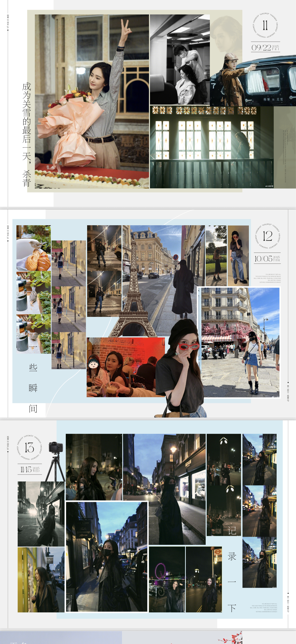Click the date 09/22 2023 FRI
The width and height of the screenshot is (296, 644).
(x=265, y=47)
